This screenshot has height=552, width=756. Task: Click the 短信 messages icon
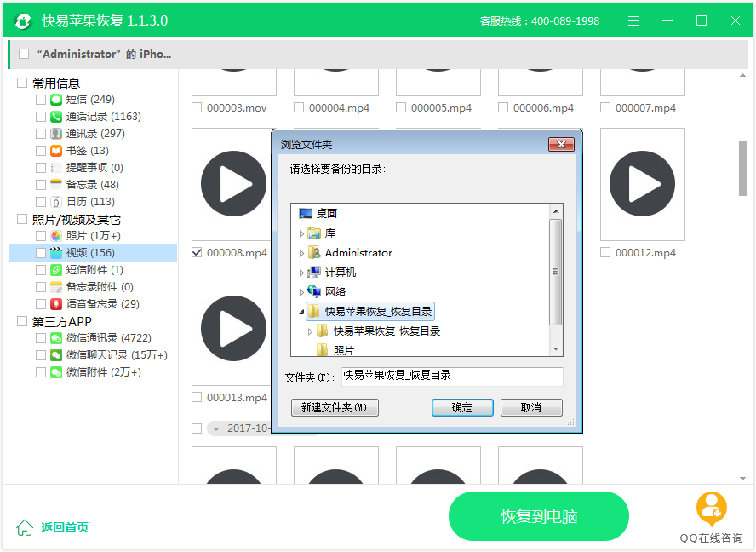click(56, 100)
